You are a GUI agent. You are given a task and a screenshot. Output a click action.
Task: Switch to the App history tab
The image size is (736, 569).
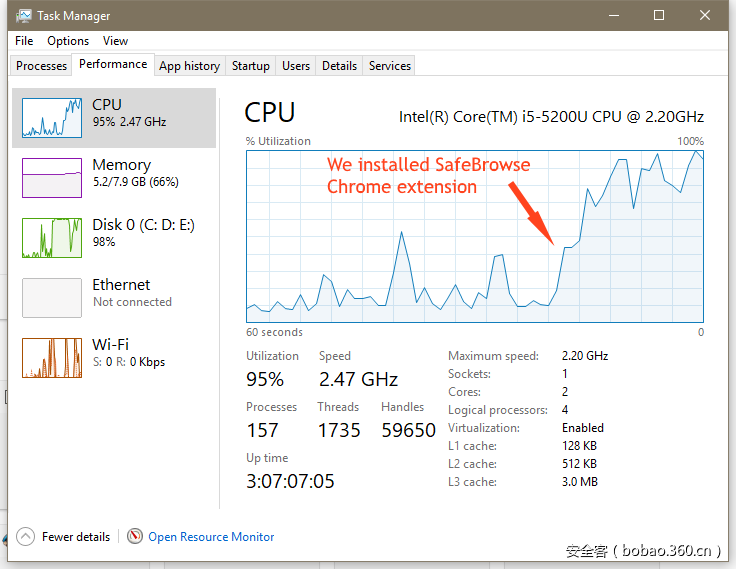[189, 66]
